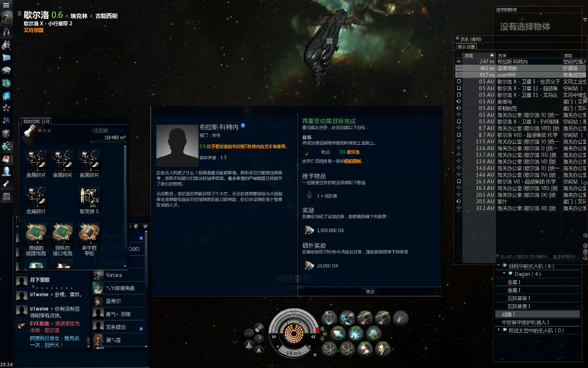Activate the laser module second in top row

tap(347, 318)
